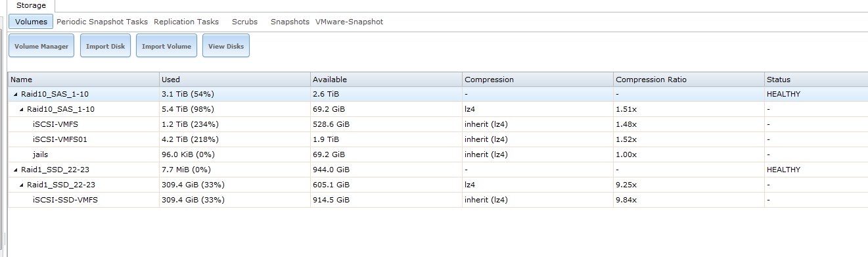868x257 pixels.
Task: Click the "4.2 TiB (218%)" used value
Action: coord(190,140)
